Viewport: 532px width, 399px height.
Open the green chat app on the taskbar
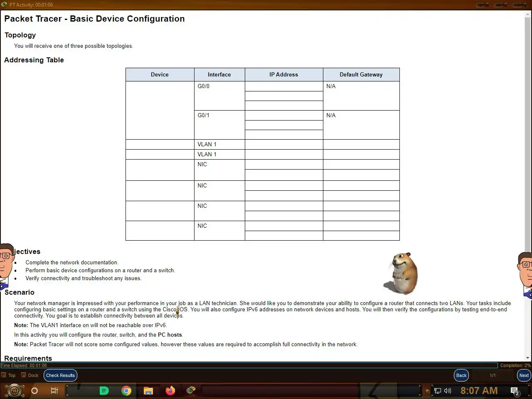[104, 391]
